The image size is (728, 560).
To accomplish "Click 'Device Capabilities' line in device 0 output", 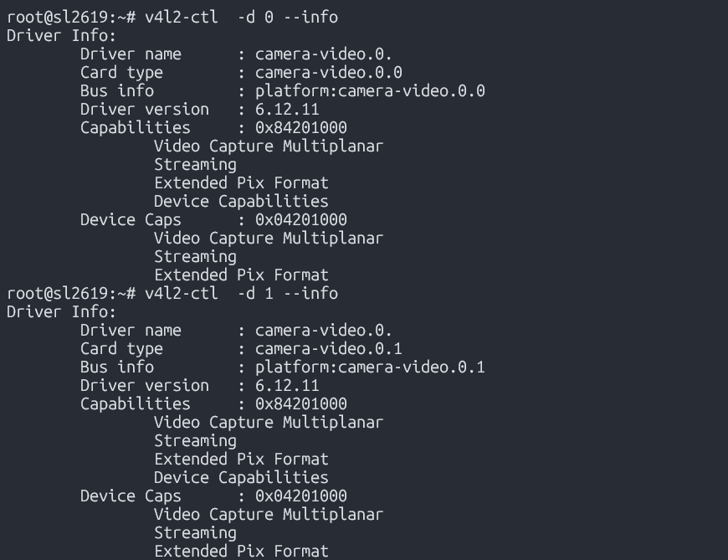I will [241, 201].
